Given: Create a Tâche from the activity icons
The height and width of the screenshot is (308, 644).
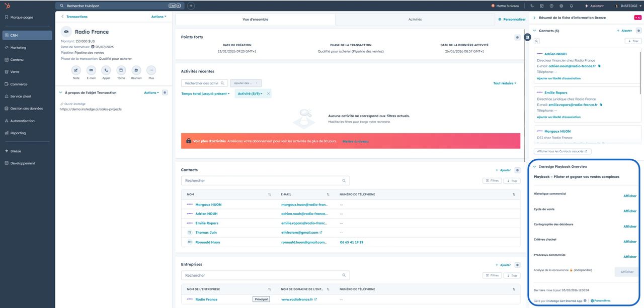Looking at the screenshot, I should pyautogui.click(x=121, y=70).
